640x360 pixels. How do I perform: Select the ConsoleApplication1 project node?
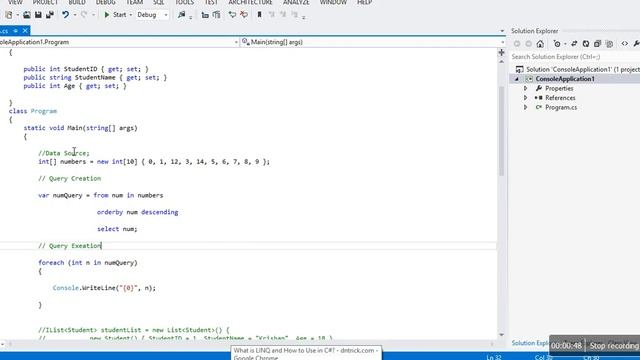coord(565,79)
